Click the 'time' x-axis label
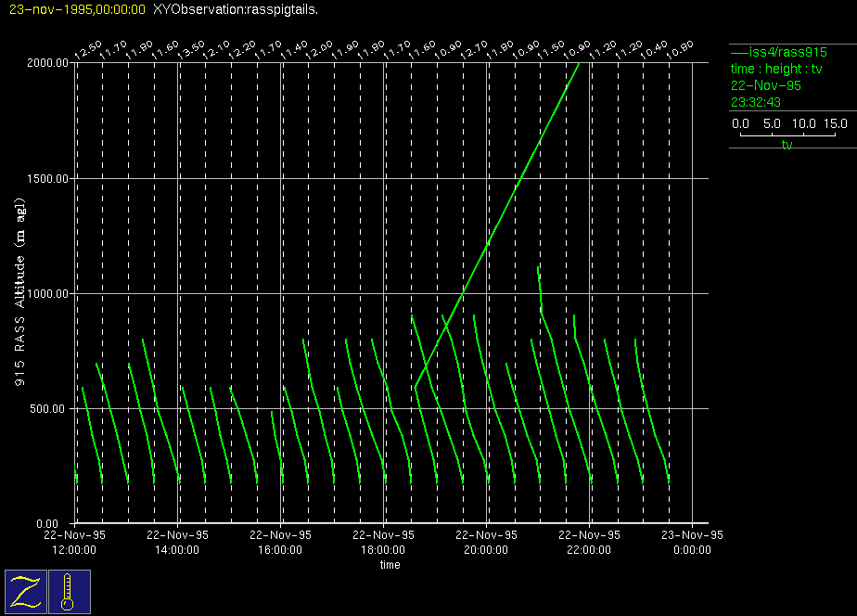The image size is (857, 616). [390, 564]
